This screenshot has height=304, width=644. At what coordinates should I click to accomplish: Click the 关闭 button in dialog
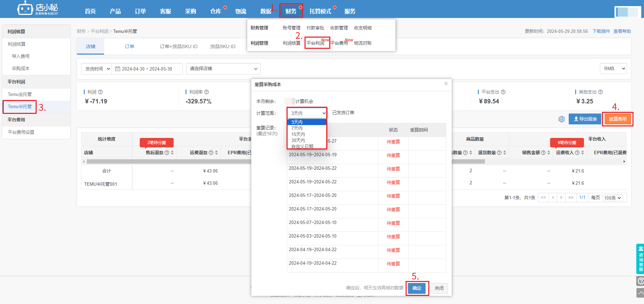pos(439,288)
